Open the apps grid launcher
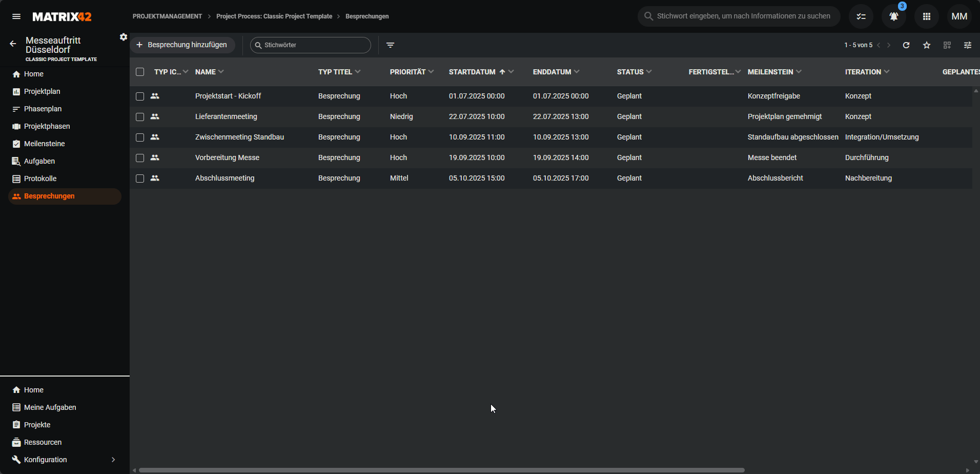980x474 pixels. (x=926, y=16)
